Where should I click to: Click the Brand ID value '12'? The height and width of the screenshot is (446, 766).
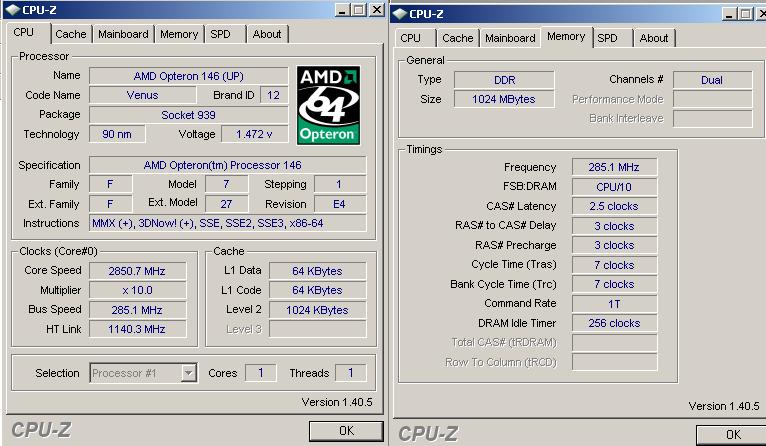(274, 95)
